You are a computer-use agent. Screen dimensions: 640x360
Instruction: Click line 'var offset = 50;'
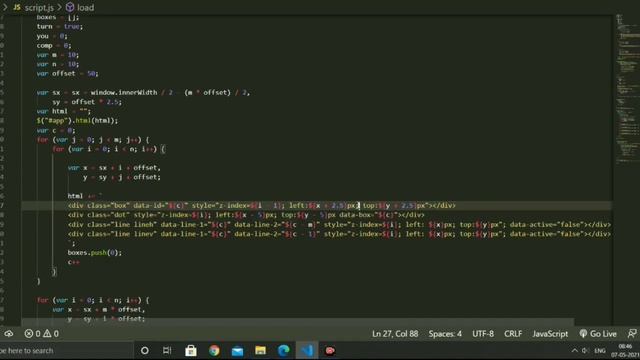pyautogui.click(x=67, y=73)
